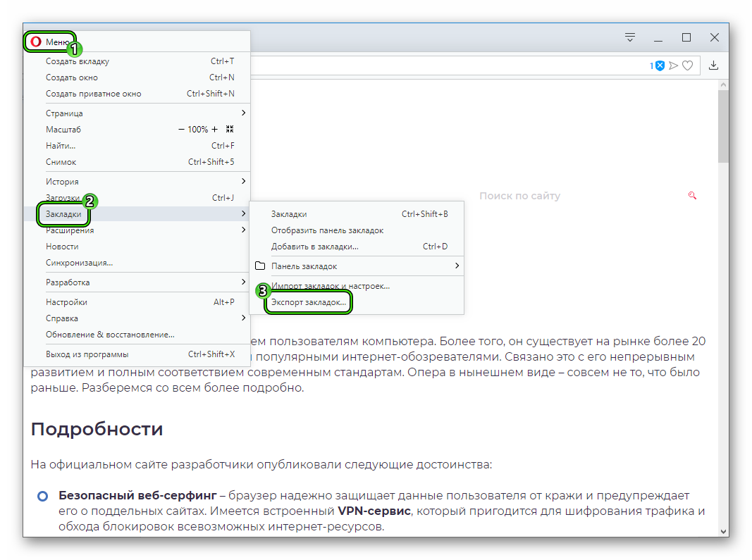Decrease zoom with the minus button

coord(182,130)
